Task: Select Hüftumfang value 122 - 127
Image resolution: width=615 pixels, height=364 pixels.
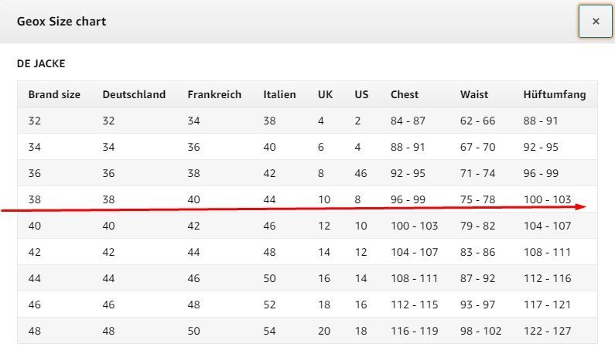Action: tap(548, 331)
